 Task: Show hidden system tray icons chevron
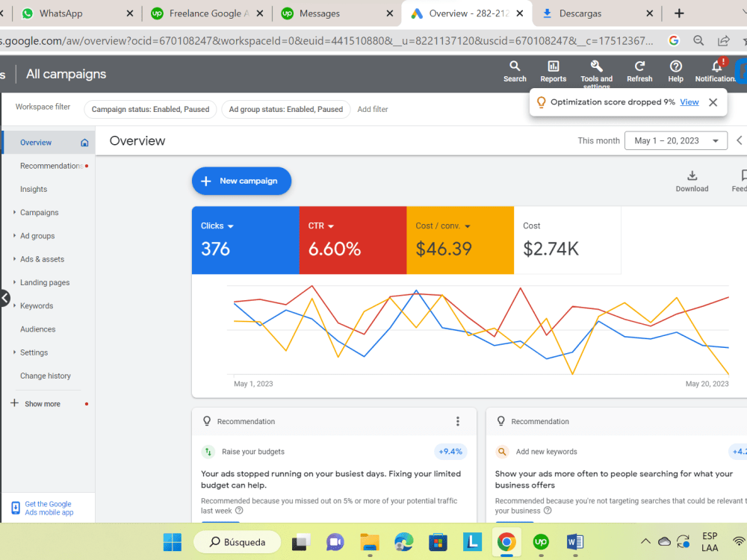pyautogui.click(x=645, y=541)
